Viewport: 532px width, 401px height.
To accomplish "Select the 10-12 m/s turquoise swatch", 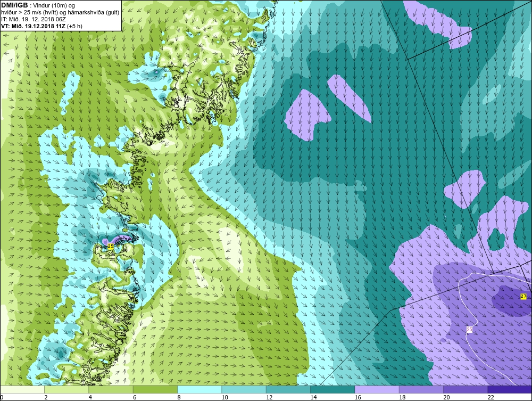I will click(244, 389).
